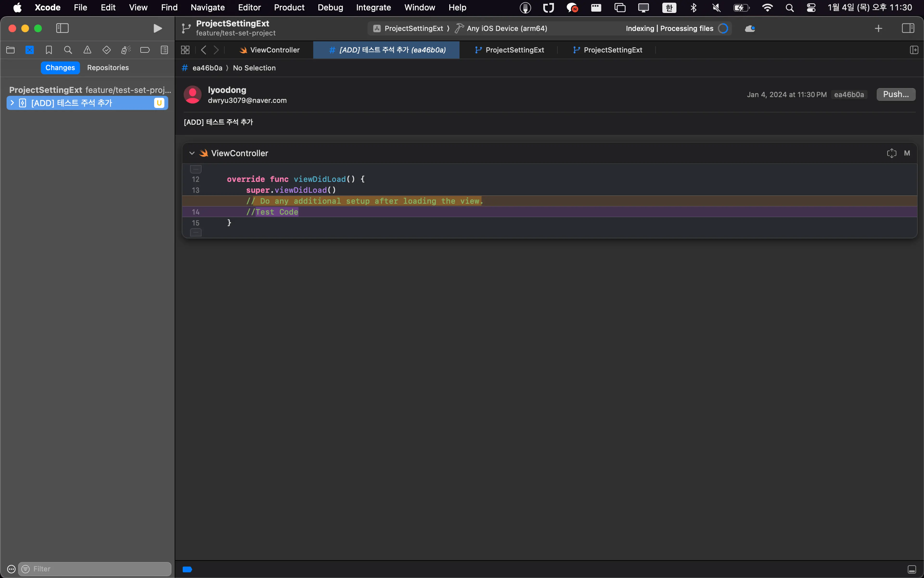Click the U status badge on commit row
The image size is (924, 578).
coord(159,103)
